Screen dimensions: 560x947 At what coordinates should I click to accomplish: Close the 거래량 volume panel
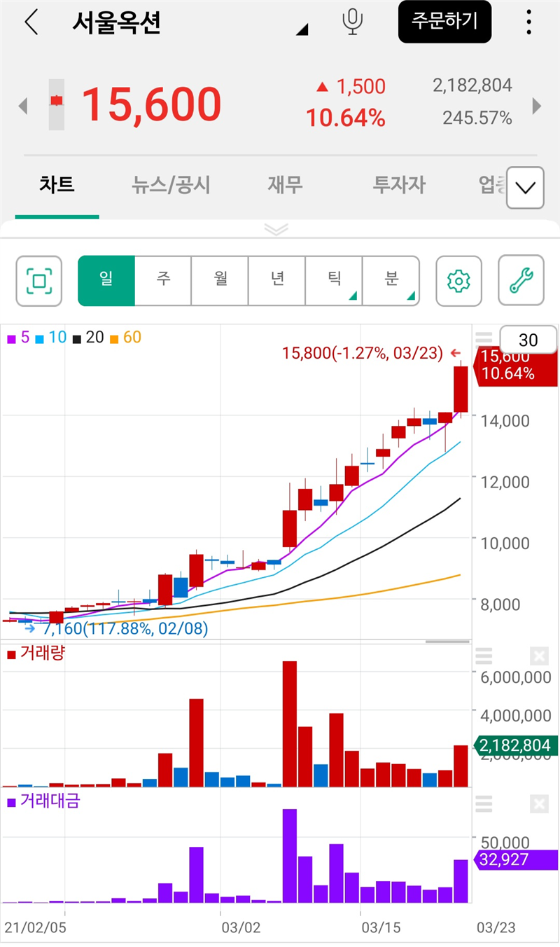[539, 656]
